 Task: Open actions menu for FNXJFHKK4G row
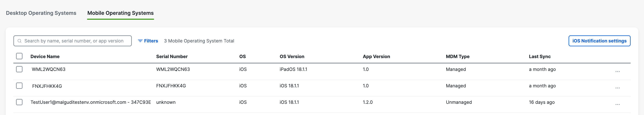[617, 88]
